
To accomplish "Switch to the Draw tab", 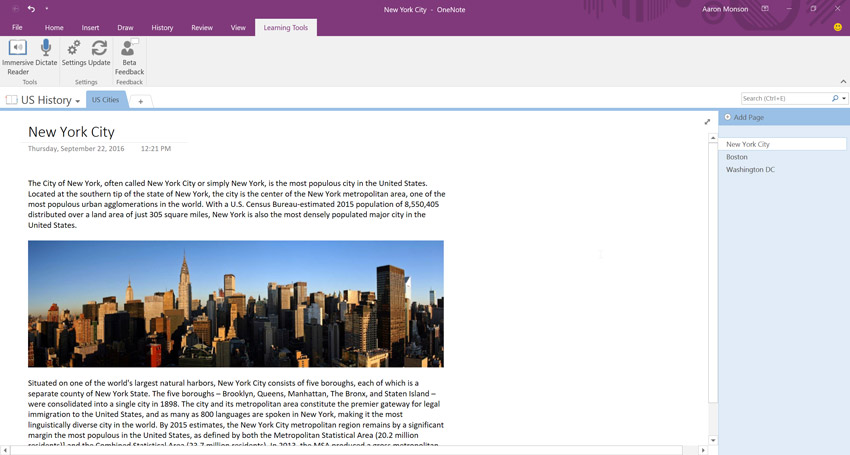I will pos(125,27).
